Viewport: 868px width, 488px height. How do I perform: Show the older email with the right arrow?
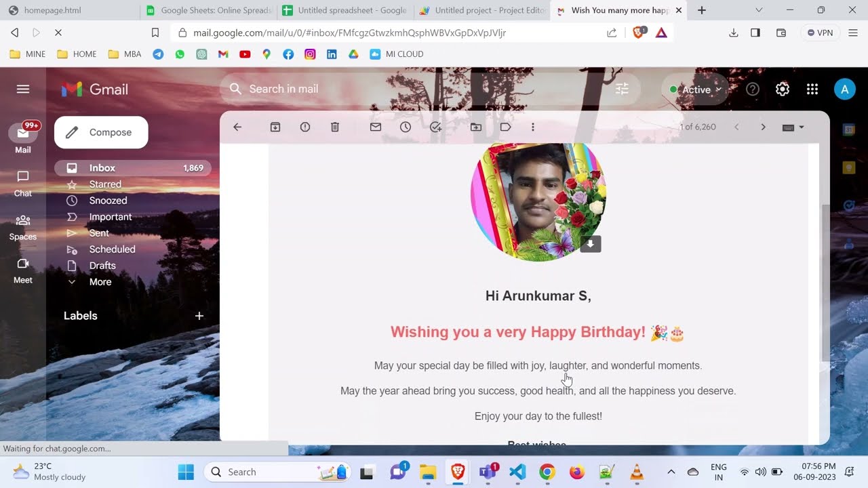click(x=763, y=127)
